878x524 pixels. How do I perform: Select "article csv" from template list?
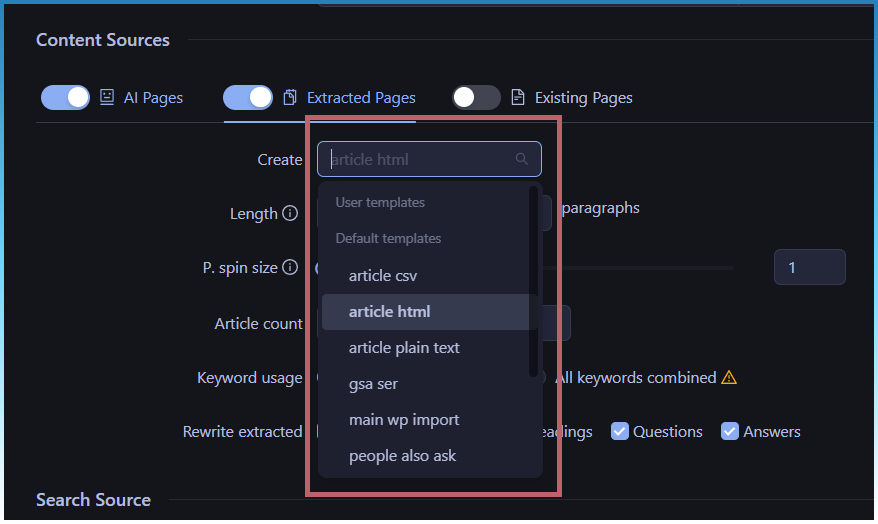(383, 276)
